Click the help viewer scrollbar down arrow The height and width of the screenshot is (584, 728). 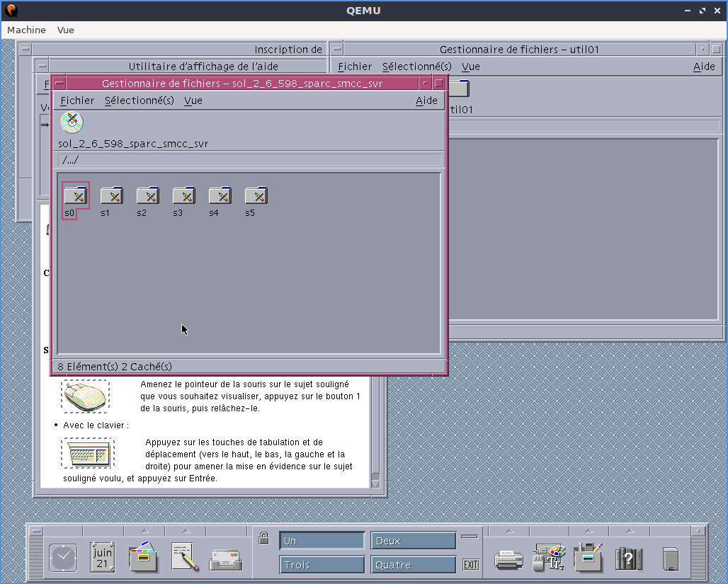[x=375, y=483]
